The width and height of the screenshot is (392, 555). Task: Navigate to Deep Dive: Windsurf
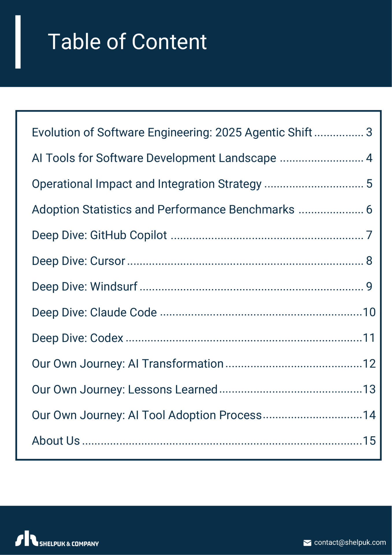coord(202,287)
